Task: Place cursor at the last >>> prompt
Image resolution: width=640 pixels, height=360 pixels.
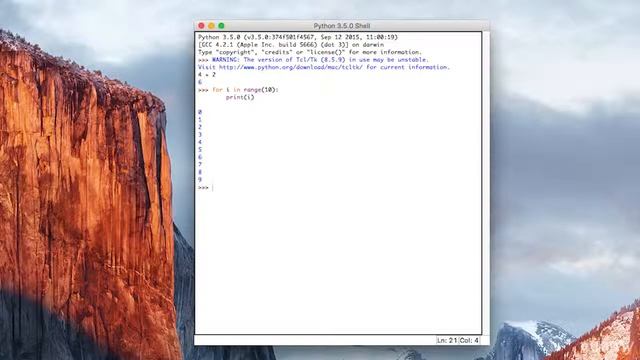Action: pos(213,187)
